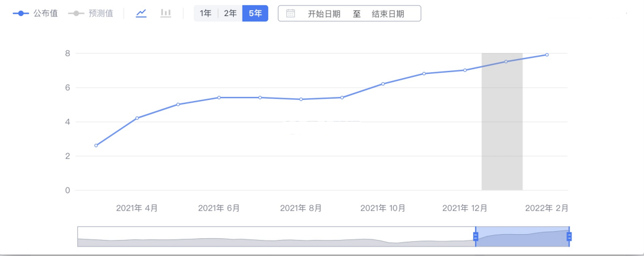Select the 2年 time range
This screenshot has height=256, width=644.
[x=230, y=13]
